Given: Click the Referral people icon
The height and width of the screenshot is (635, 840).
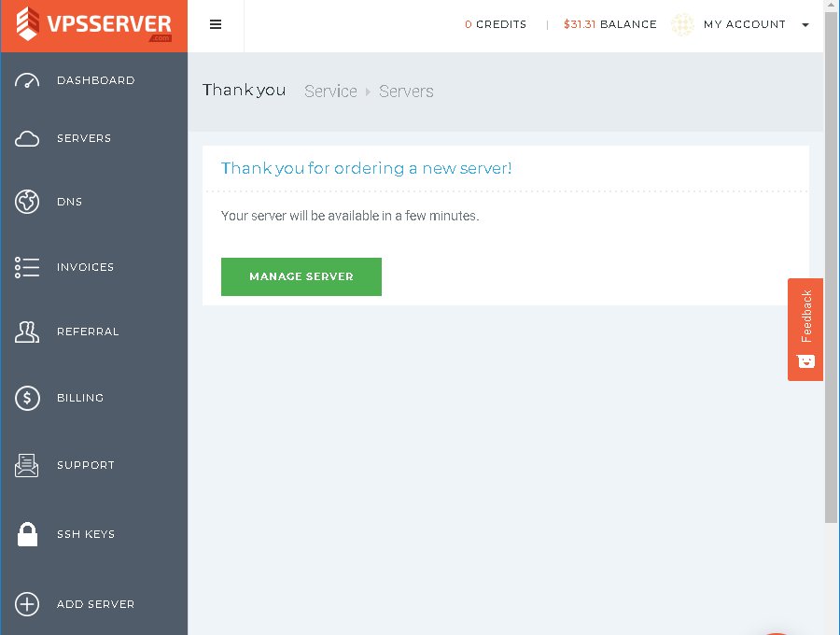Looking at the screenshot, I should [27, 332].
